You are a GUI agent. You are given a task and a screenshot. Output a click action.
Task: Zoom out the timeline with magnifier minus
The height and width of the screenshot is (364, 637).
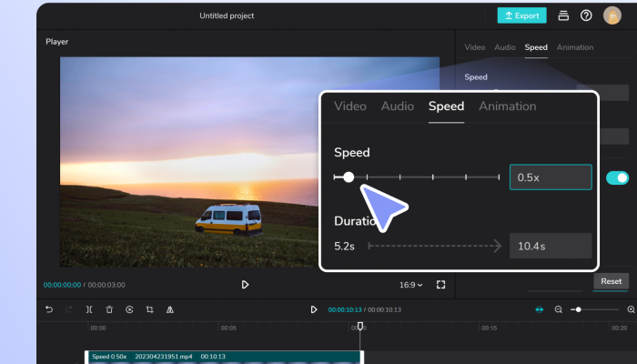point(559,309)
